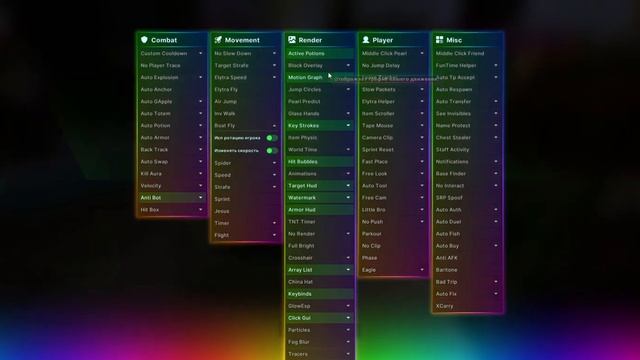Click the rocket icon in the Movement header
The width and height of the screenshot is (640, 360).
tap(218, 40)
